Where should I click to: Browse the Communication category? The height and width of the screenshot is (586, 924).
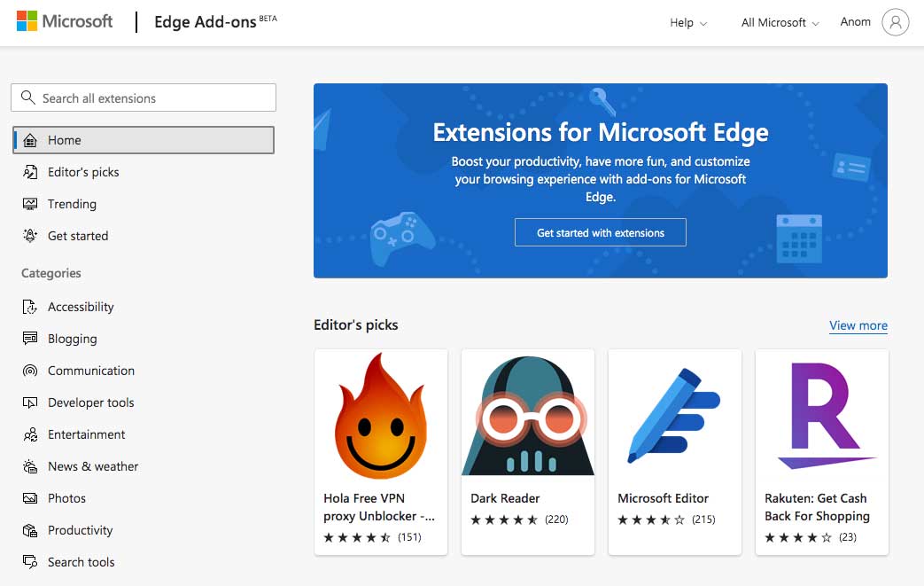(91, 371)
